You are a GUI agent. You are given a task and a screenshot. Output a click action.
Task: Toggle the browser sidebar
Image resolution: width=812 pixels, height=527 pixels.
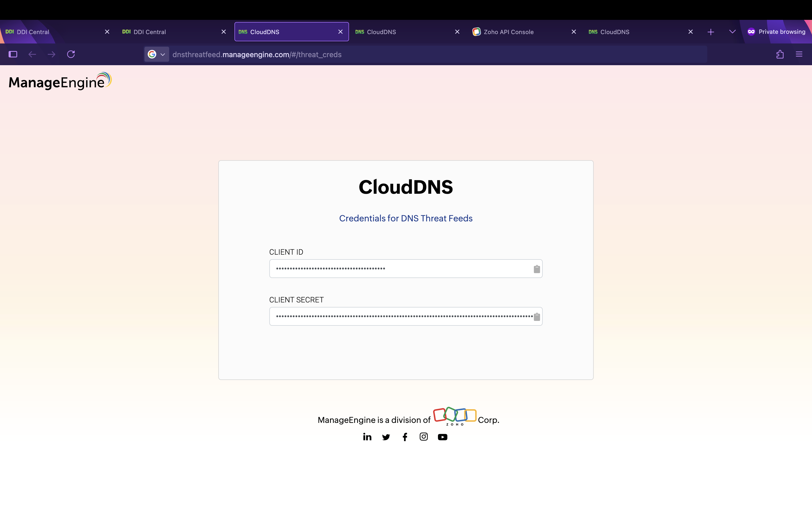13,54
